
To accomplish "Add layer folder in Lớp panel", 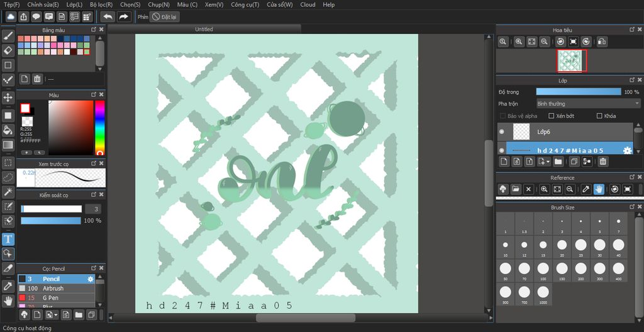I will point(558,162).
